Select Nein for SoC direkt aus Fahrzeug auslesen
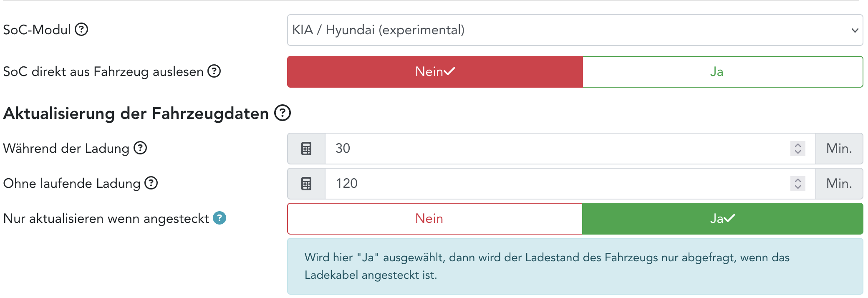This screenshot has width=868, height=298. point(435,72)
